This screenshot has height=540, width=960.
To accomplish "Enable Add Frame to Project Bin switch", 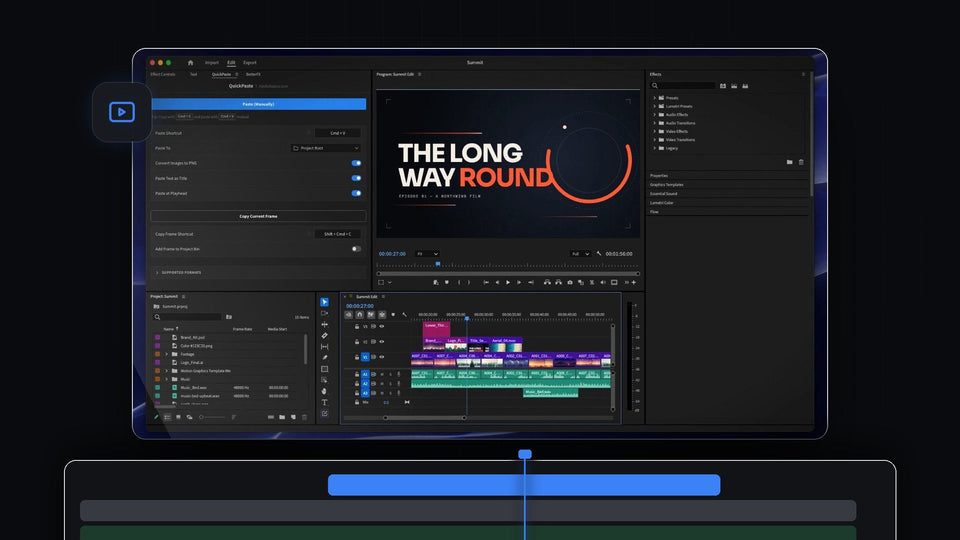I will [356, 249].
